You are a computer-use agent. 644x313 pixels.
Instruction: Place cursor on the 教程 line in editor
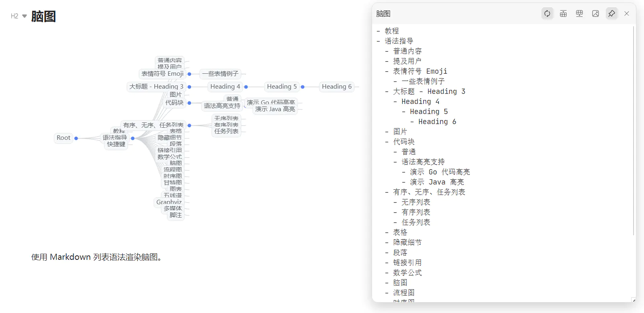pyautogui.click(x=392, y=31)
